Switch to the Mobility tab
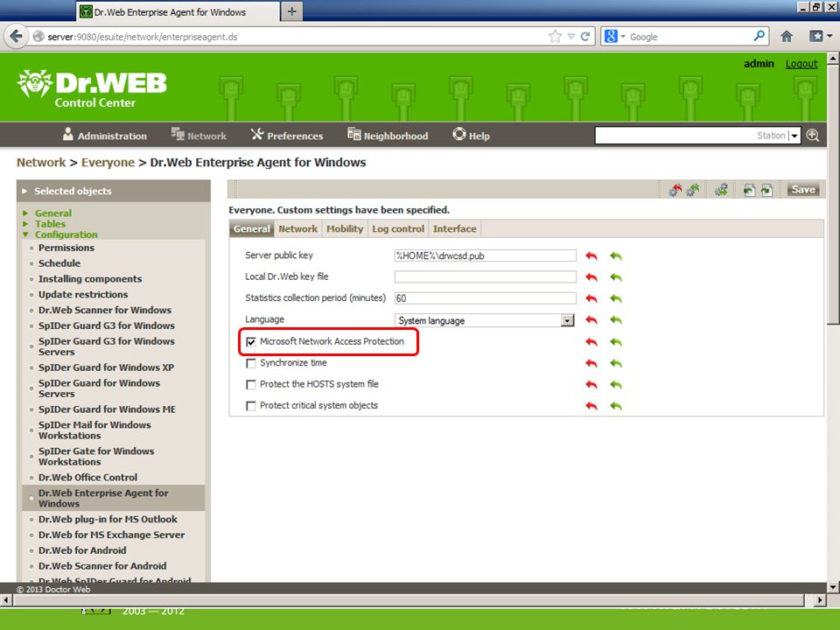The height and width of the screenshot is (630, 840). click(345, 228)
